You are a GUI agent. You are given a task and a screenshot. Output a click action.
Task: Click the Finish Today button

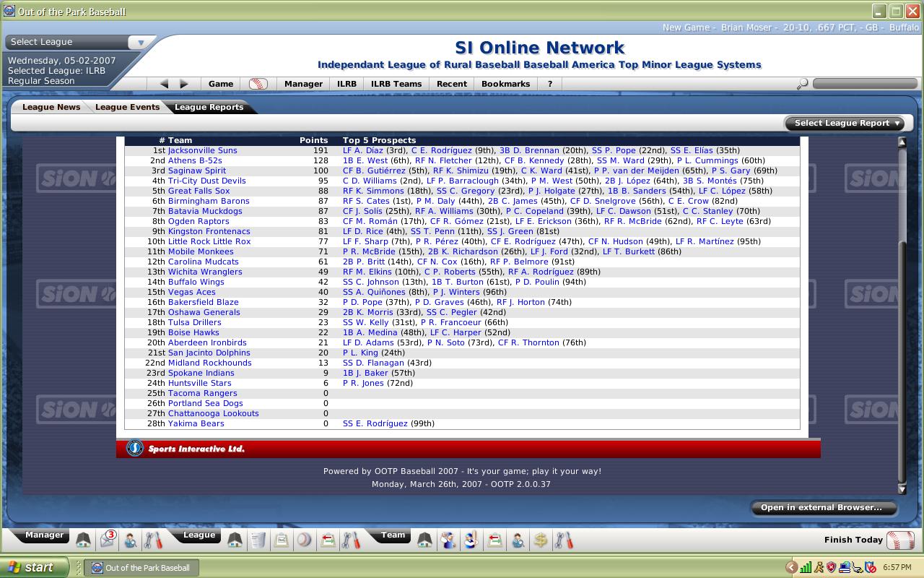click(853, 540)
